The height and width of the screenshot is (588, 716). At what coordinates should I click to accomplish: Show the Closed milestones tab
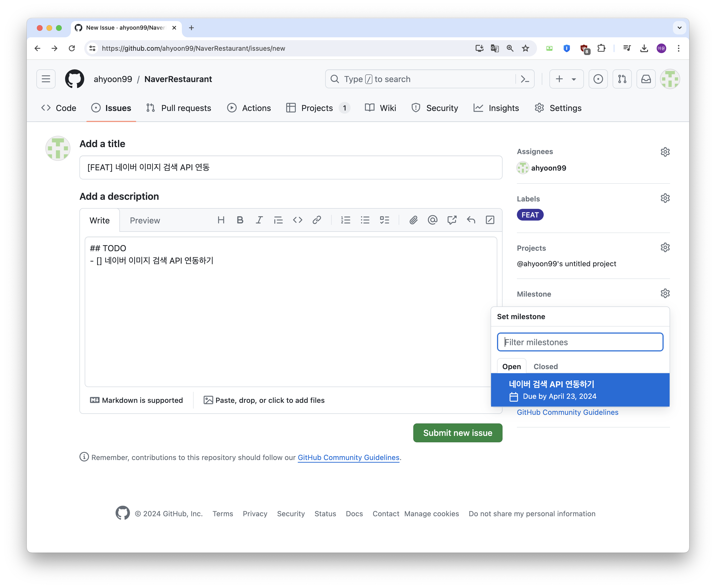tap(545, 366)
